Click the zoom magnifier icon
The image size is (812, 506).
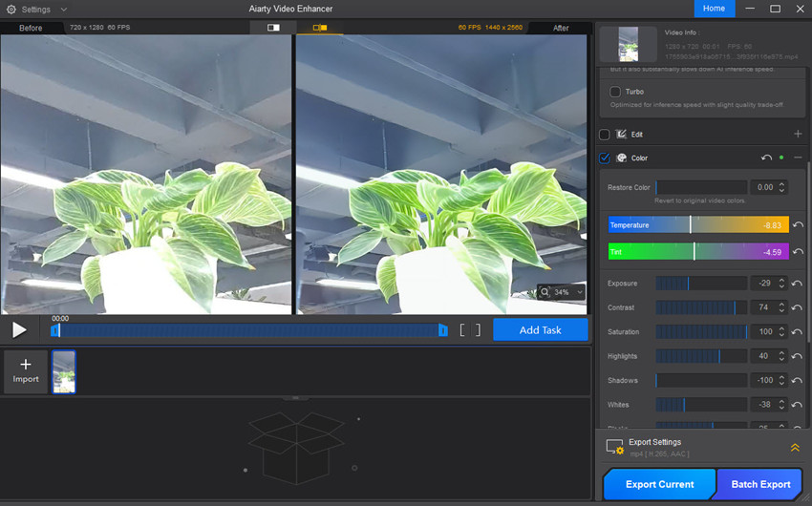pyautogui.click(x=545, y=292)
